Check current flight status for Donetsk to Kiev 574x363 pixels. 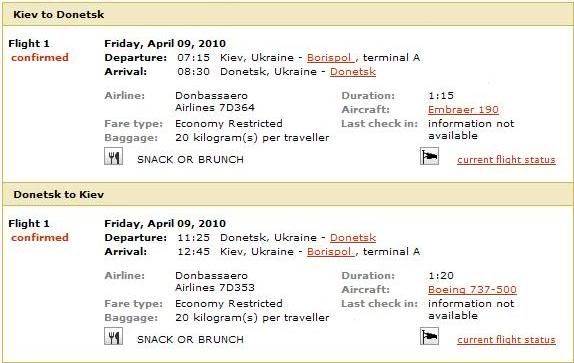coord(506,340)
